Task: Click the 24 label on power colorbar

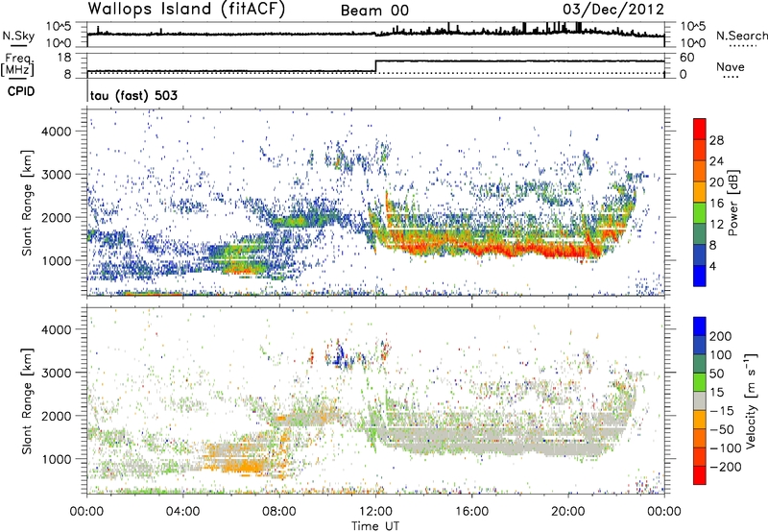Action: tap(716, 161)
